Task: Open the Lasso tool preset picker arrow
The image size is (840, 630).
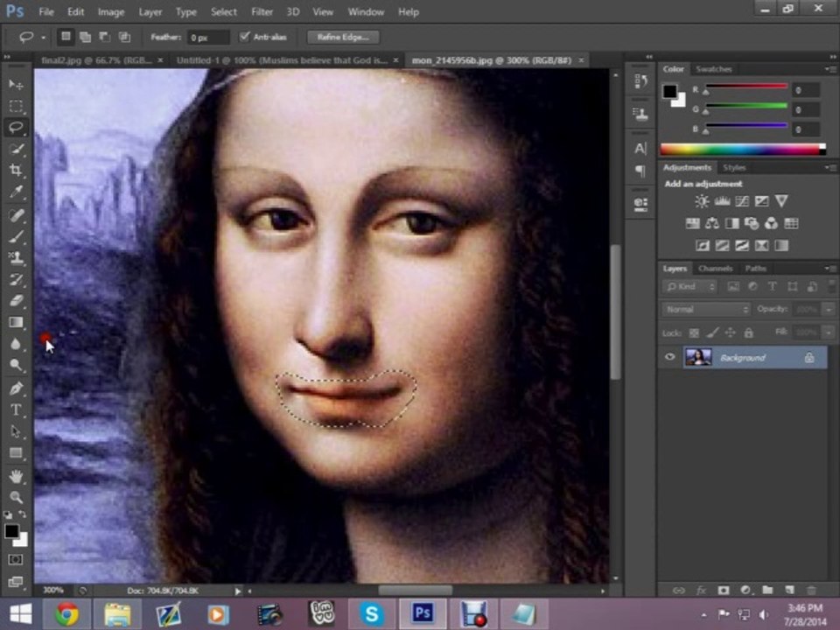Action: click(44, 38)
